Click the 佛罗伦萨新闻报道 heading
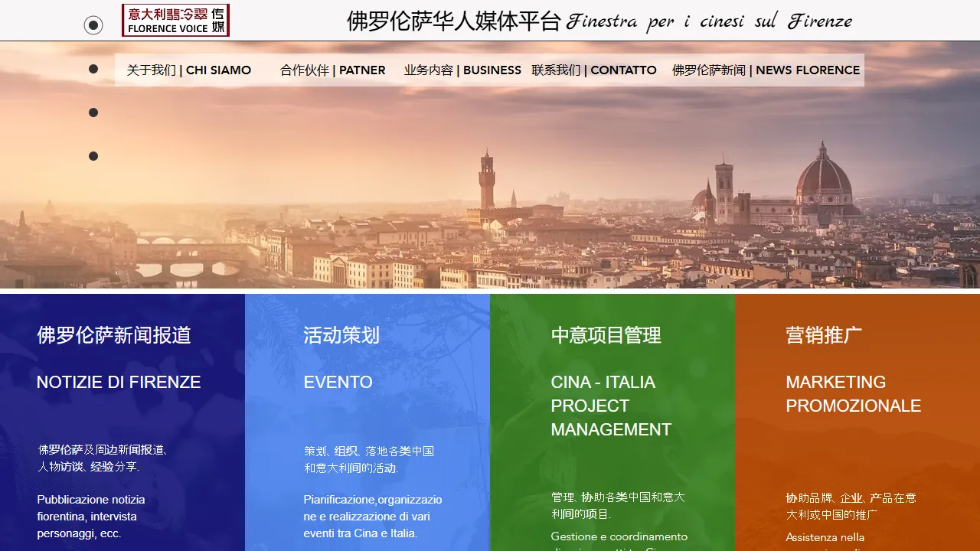Image resolution: width=980 pixels, height=551 pixels. coord(114,335)
